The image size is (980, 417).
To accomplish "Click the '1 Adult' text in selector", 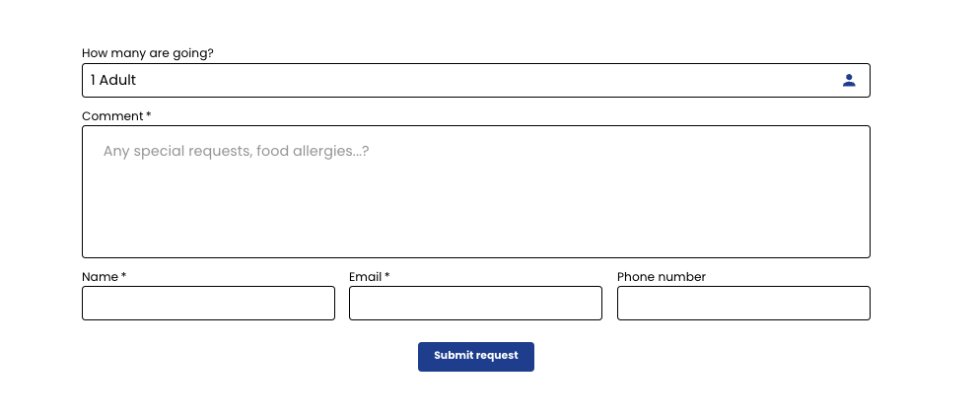I will click(113, 80).
